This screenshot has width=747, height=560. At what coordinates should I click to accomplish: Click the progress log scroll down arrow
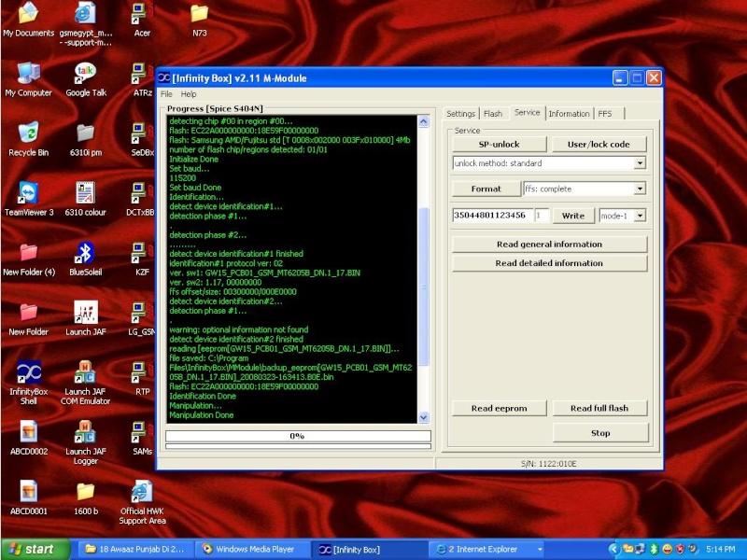[x=423, y=417]
